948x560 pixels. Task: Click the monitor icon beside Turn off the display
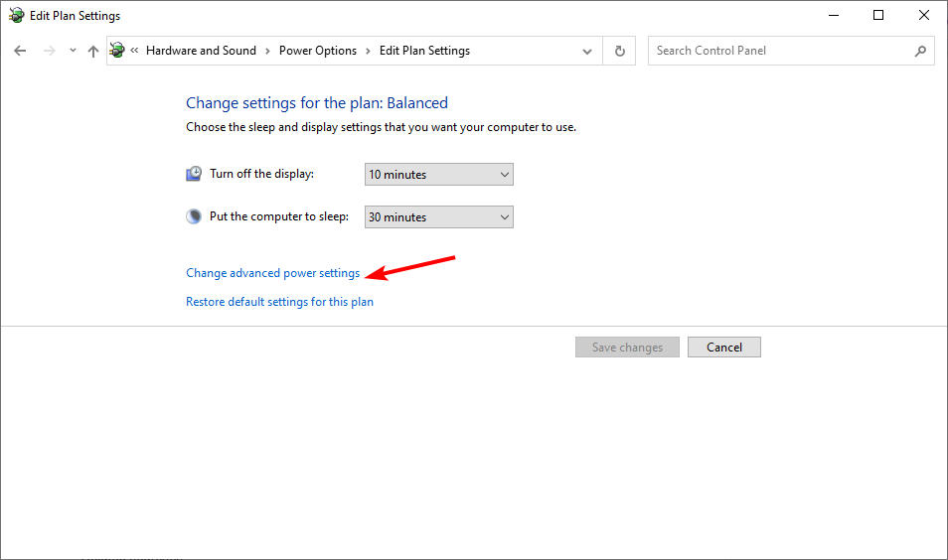click(x=194, y=174)
